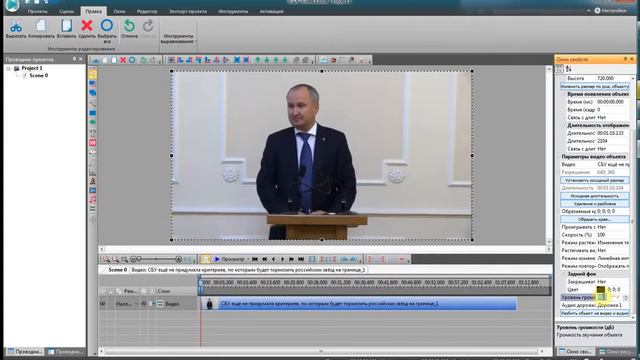Image resolution: width=640 pixels, height=360 pixels.
Task: Click the text T tool in vertical toolbar
Action: click(93, 133)
